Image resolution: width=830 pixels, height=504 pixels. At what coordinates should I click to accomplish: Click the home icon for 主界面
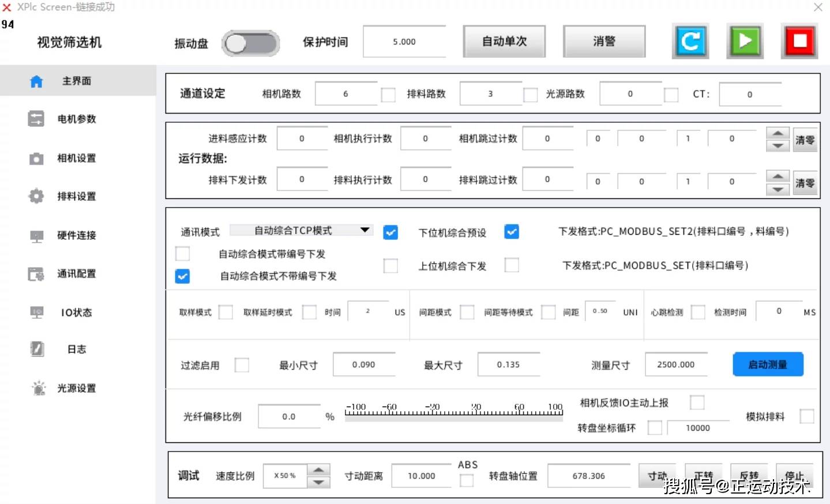(x=36, y=81)
